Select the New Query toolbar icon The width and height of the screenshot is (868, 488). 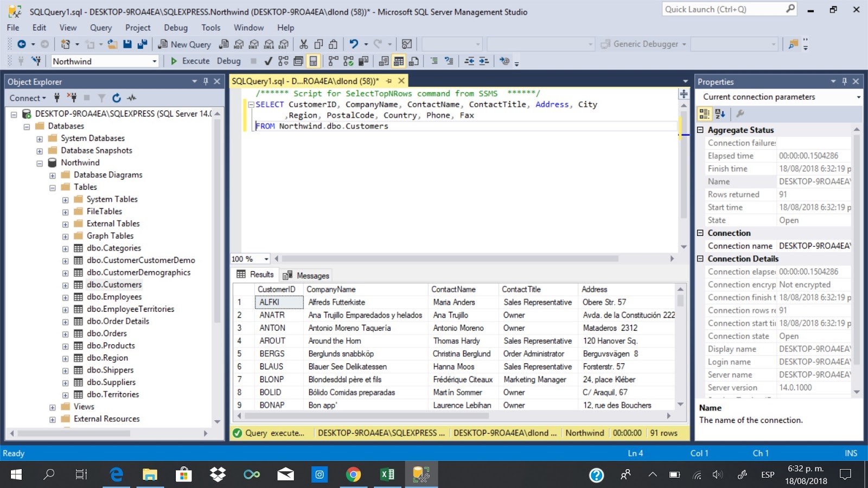coord(185,44)
